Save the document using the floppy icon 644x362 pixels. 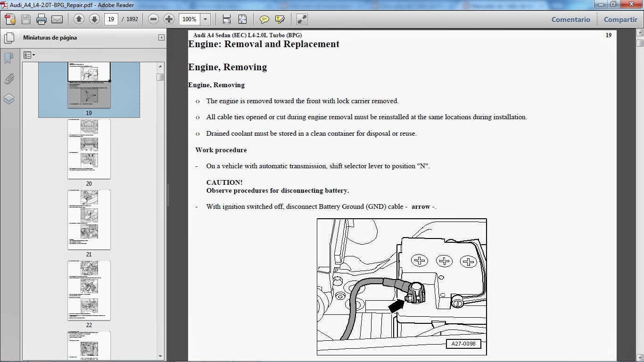coord(26,19)
